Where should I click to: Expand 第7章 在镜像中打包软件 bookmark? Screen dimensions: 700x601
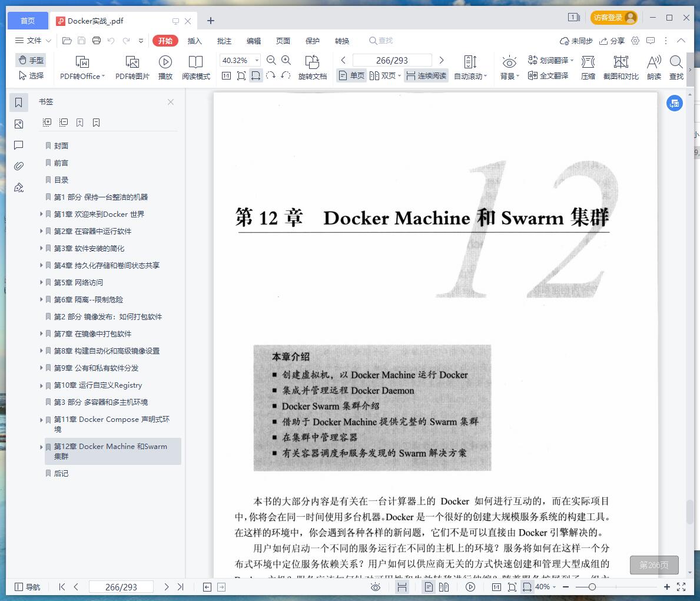pyautogui.click(x=41, y=333)
